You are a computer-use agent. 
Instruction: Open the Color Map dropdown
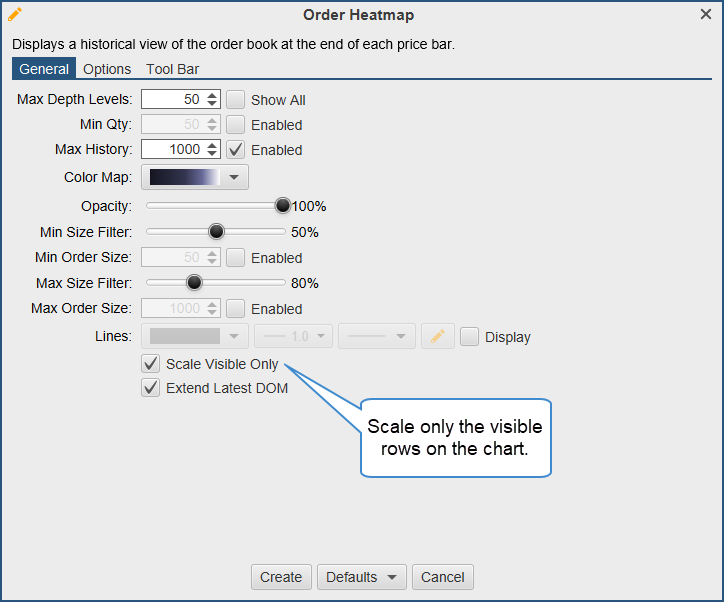196,177
